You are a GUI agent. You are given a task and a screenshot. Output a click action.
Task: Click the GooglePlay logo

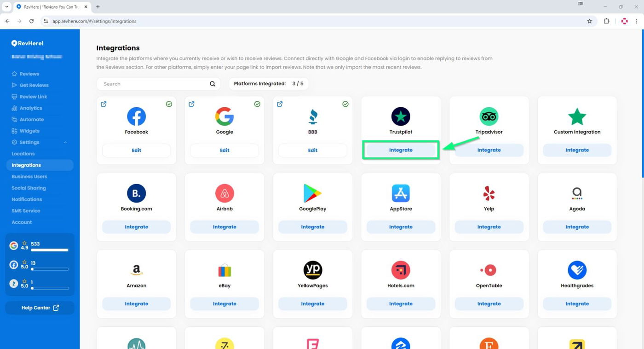click(313, 193)
